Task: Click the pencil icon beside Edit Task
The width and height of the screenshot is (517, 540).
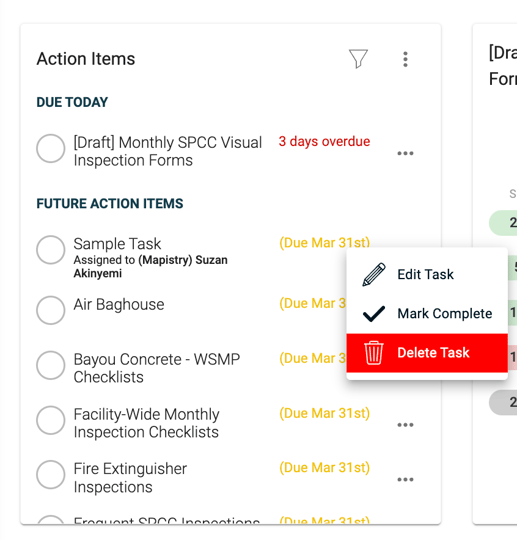Action: [x=374, y=274]
